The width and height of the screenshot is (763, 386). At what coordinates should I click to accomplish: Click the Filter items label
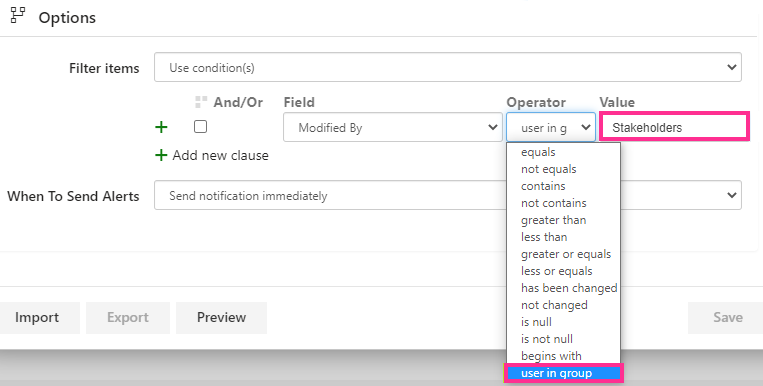point(104,68)
